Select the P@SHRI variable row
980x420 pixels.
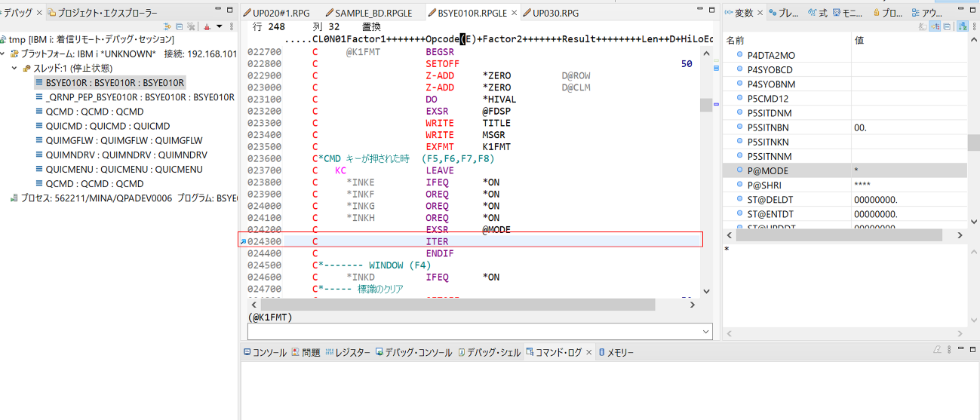(x=845, y=185)
